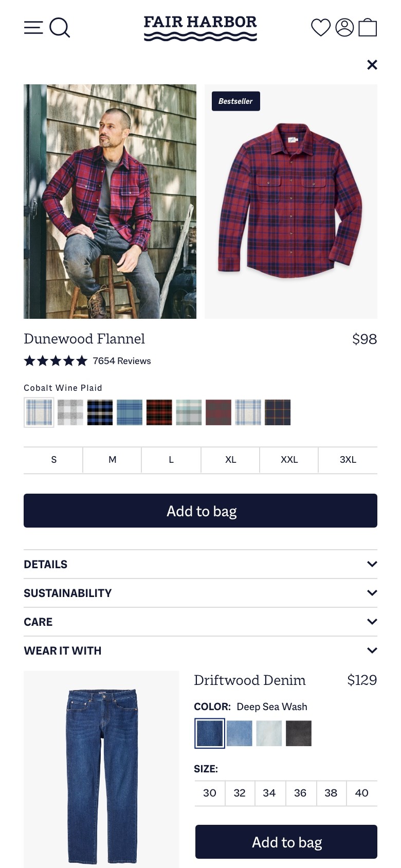Image resolution: width=401 pixels, height=868 pixels.
Task: Close the quick view with X
Action: (372, 65)
